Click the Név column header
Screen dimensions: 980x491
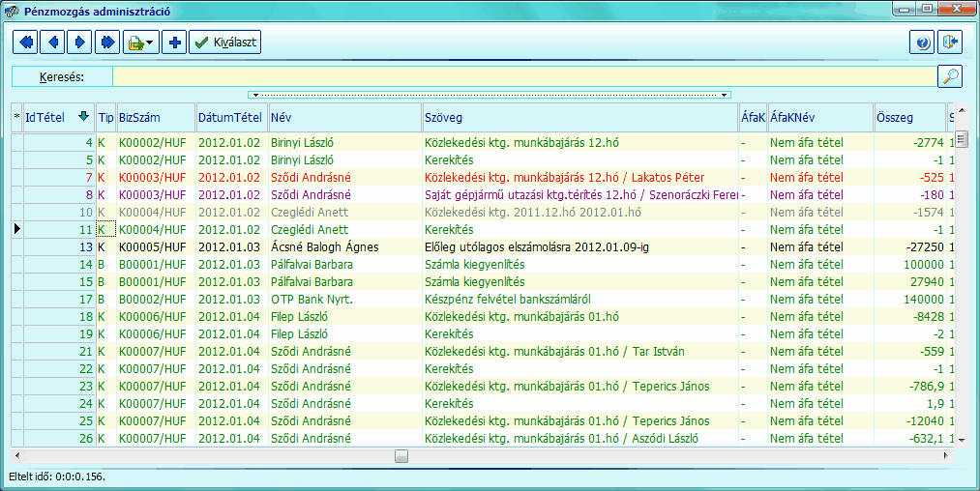click(345, 118)
